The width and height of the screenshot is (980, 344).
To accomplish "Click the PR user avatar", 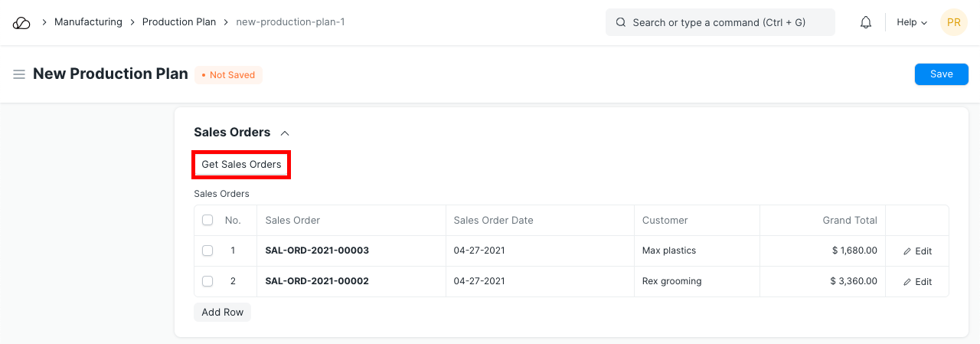I will click(953, 23).
